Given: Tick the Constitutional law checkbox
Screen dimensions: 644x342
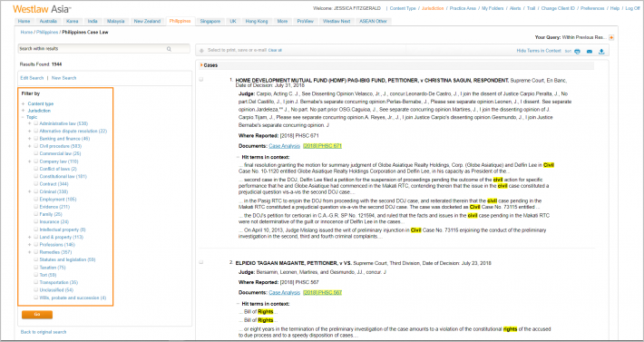Looking at the screenshot, I should (x=36, y=176).
